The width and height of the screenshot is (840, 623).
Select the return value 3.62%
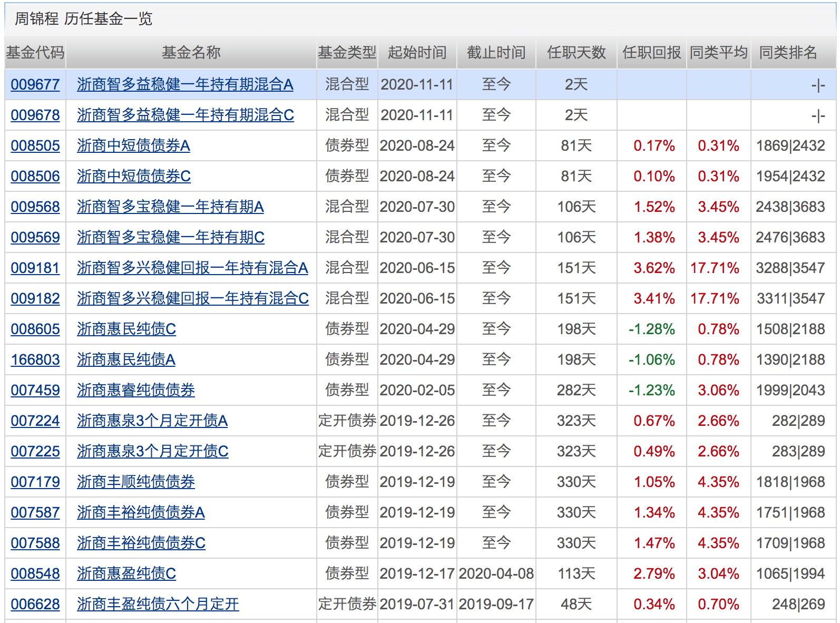[654, 268]
